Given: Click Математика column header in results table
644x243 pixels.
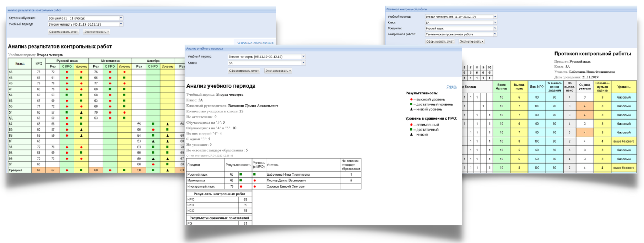Looking at the screenshot, I should pyautogui.click(x=110, y=61).
